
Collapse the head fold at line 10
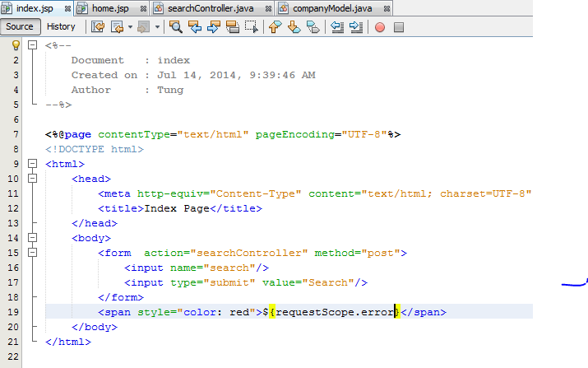33,179
